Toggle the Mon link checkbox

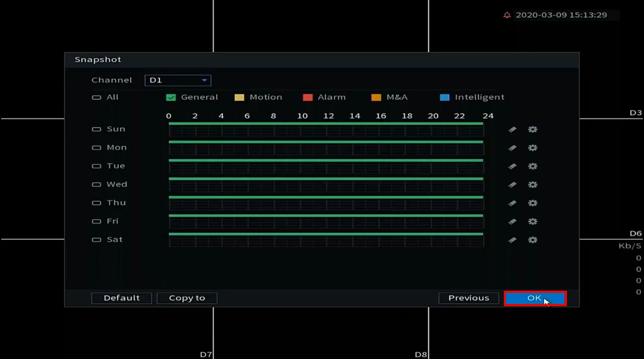[96, 148]
